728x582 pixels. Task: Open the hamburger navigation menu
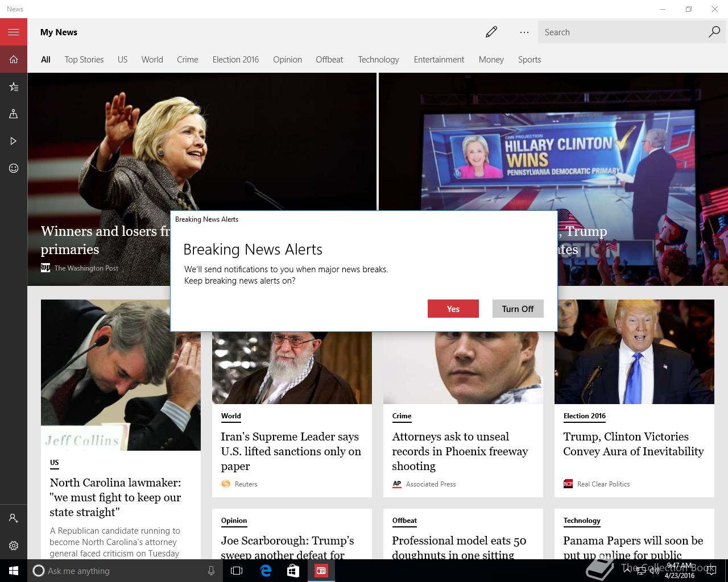pyautogui.click(x=14, y=32)
